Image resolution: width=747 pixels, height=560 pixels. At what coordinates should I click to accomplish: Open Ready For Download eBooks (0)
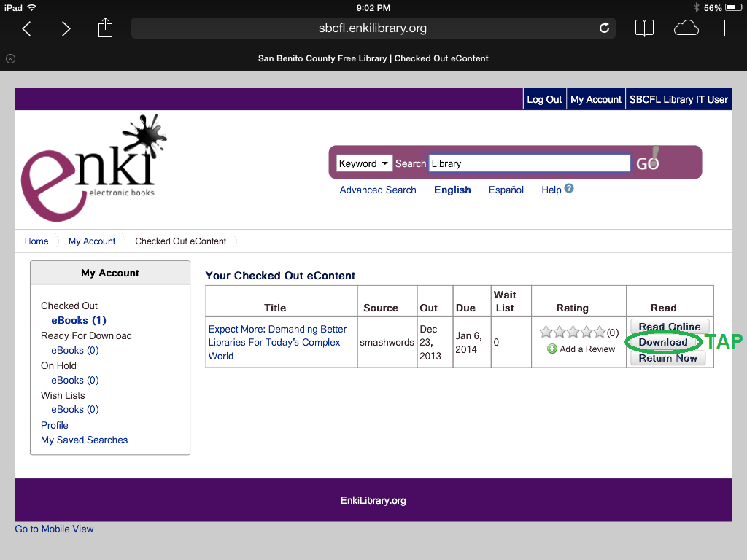pos(75,351)
